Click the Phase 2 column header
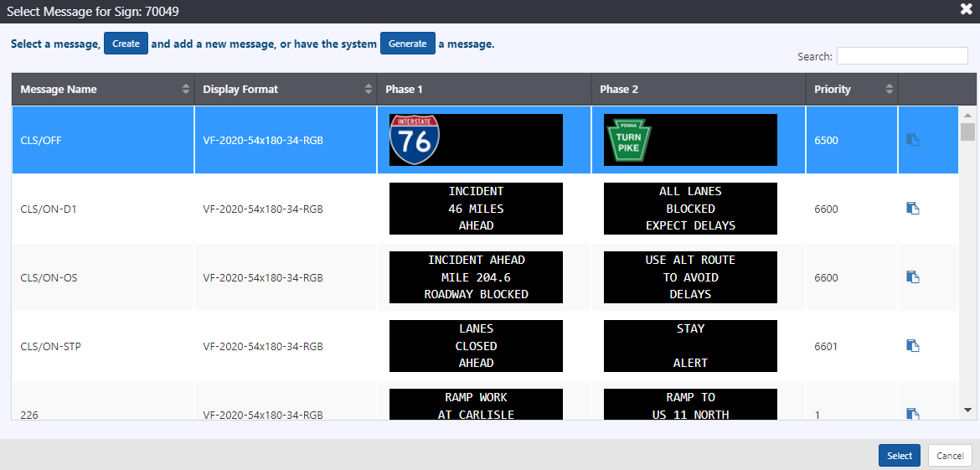 [x=699, y=90]
